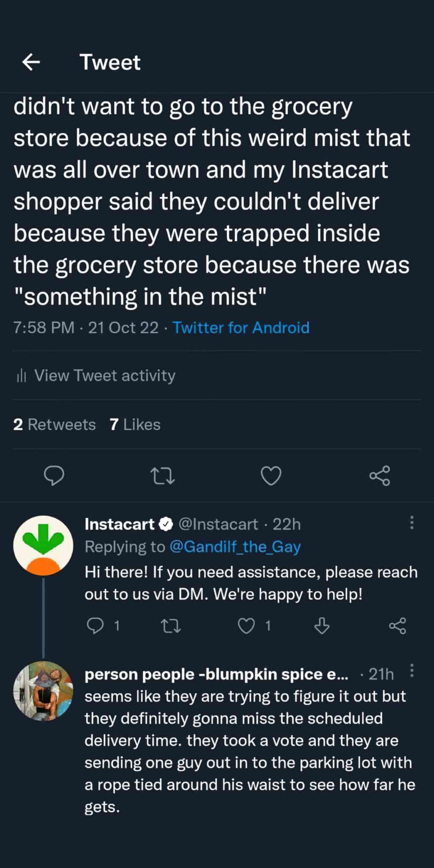Open View Tweet activity

pos(105,376)
